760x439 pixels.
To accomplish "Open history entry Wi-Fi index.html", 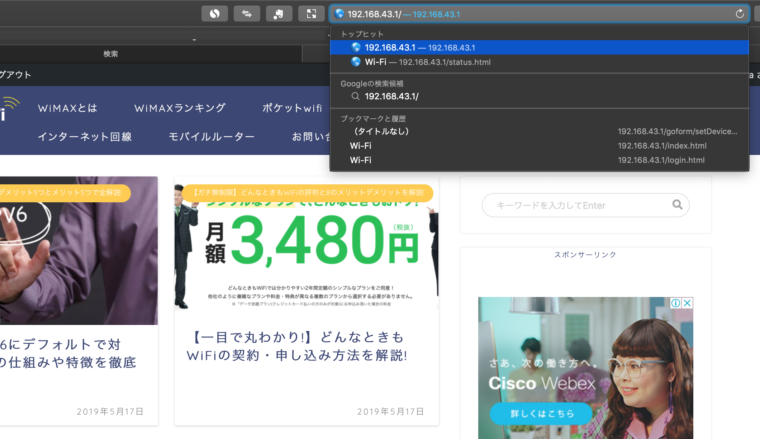I will click(x=539, y=146).
